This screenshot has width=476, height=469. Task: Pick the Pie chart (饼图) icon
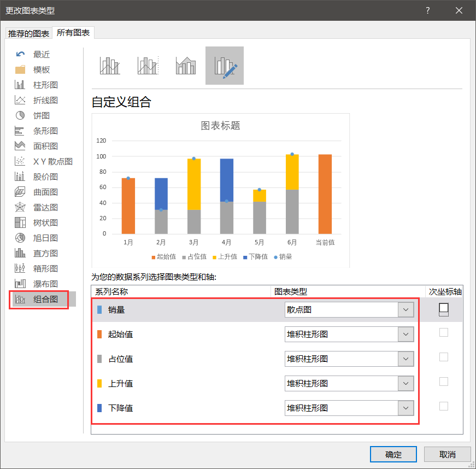20,115
